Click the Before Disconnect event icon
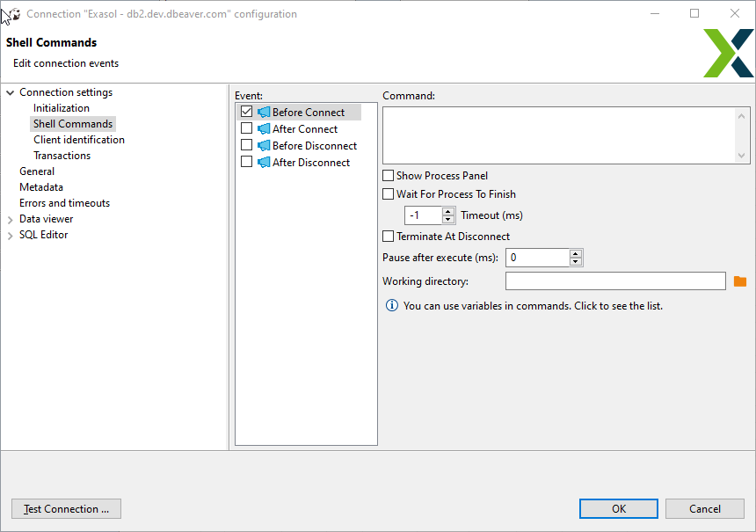Image resolution: width=756 pixels, height=532 pixels. [263, 145]
